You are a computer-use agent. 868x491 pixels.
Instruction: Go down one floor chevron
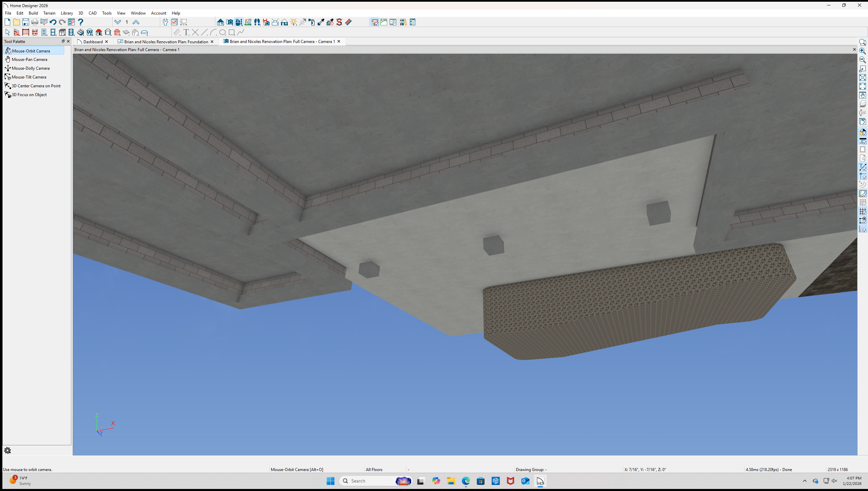coord(117,22)
